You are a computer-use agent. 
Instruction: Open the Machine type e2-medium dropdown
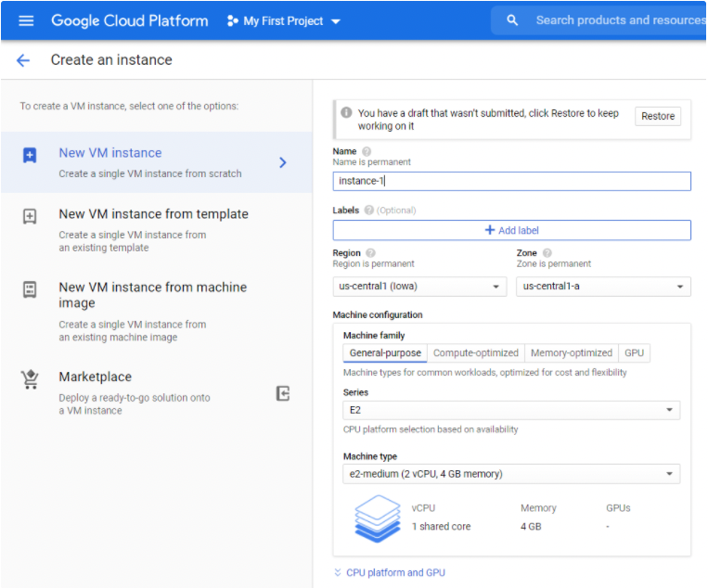[510, 474]
